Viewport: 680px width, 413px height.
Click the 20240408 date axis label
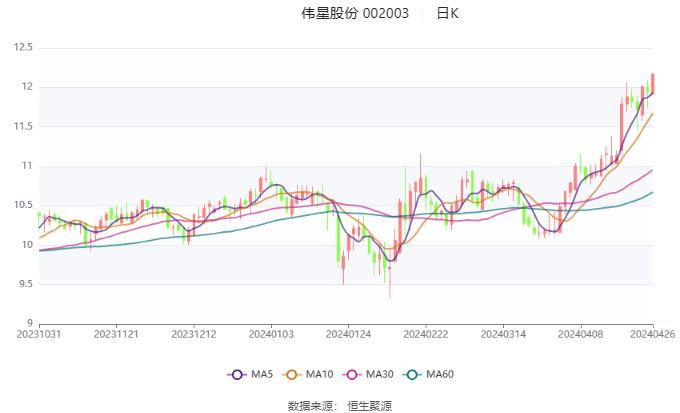[x=580, y=334]
